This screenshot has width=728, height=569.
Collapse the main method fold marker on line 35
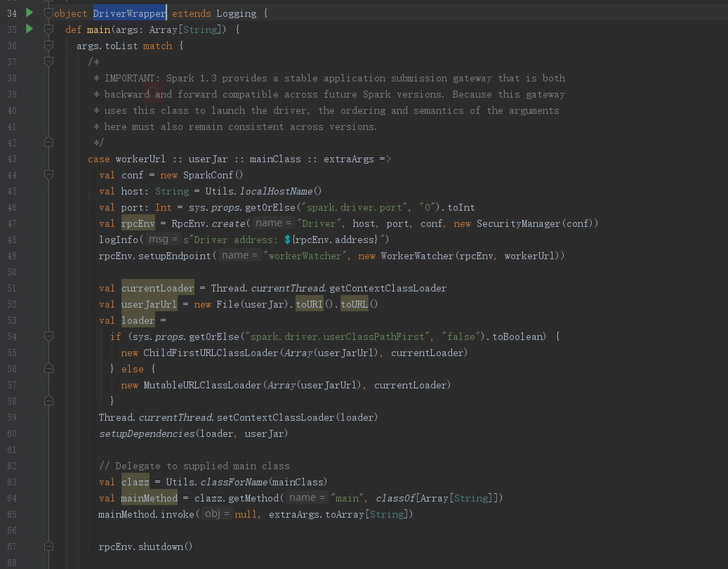tap(48, 30)
